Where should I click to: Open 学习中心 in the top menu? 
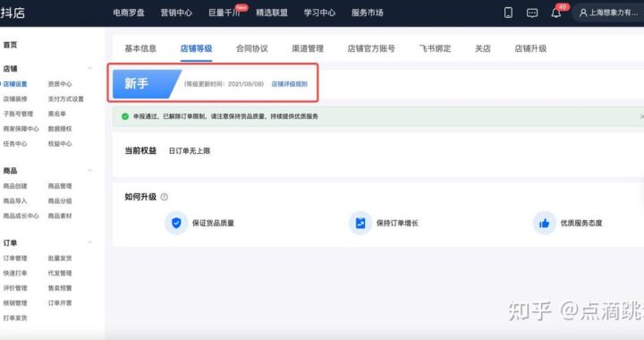[x=319, y=13]
